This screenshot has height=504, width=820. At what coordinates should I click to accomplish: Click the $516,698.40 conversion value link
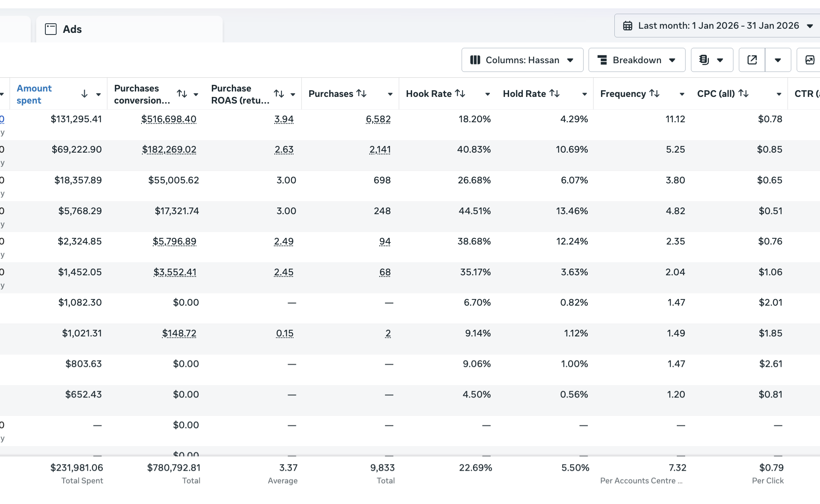click(169, 119)
